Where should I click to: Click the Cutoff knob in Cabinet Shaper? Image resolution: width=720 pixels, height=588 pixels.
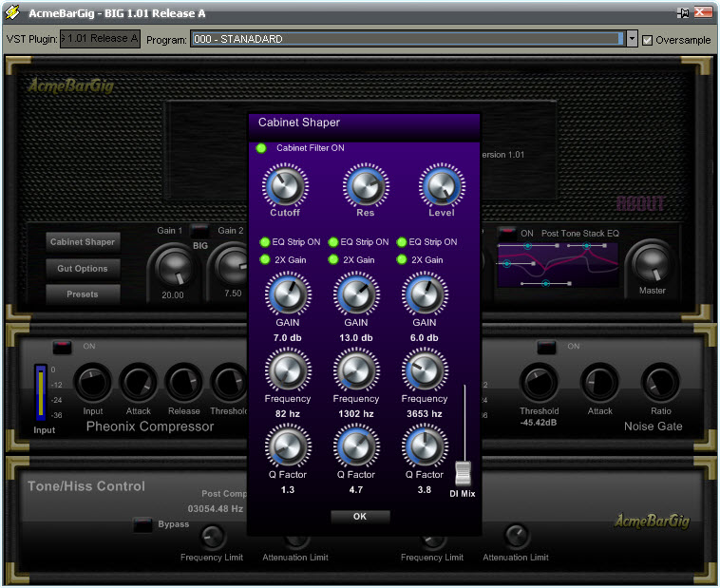click(285, 186)
